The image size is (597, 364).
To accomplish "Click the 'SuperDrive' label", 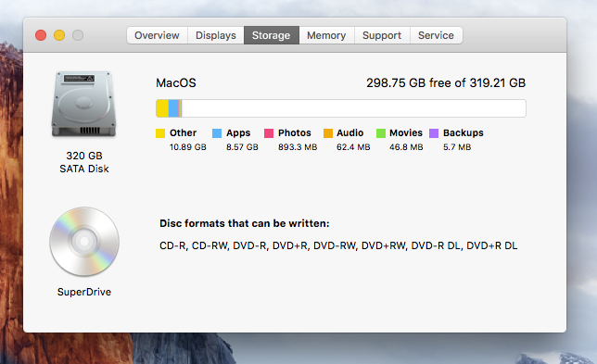I will click(x=84, y=292).
